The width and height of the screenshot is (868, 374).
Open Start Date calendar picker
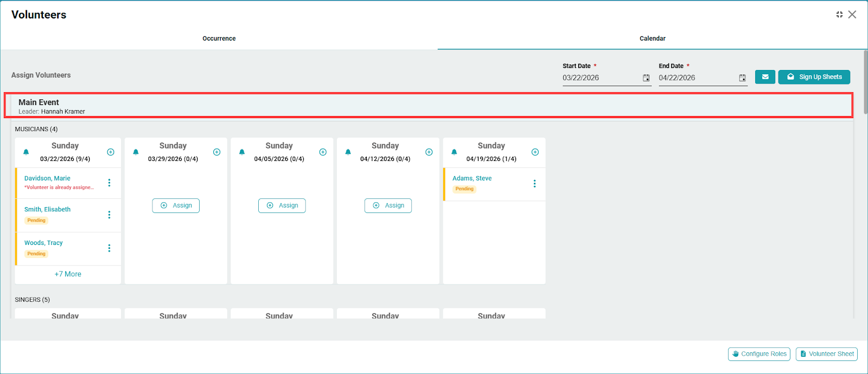pyautogui.click(x=646, y=78)
